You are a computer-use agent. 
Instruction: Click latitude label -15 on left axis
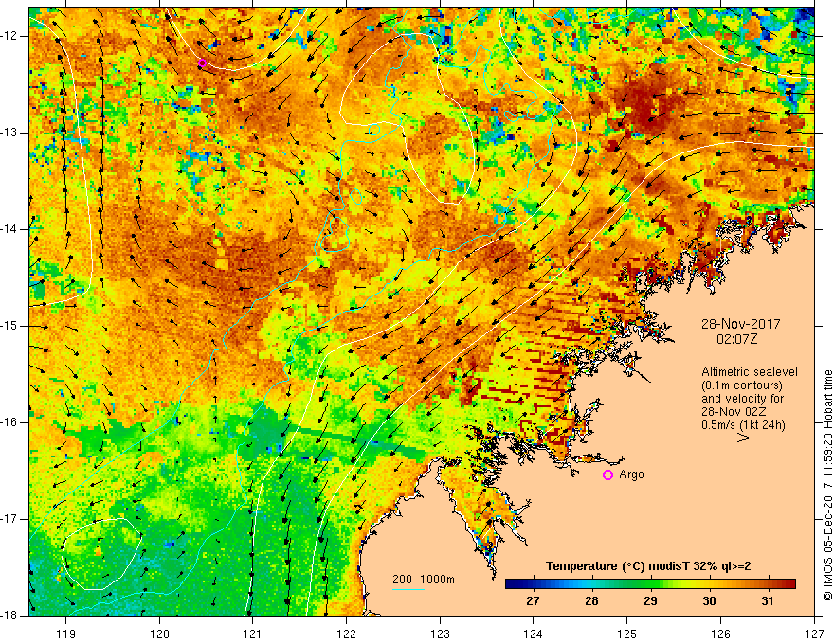pos(9,326)
